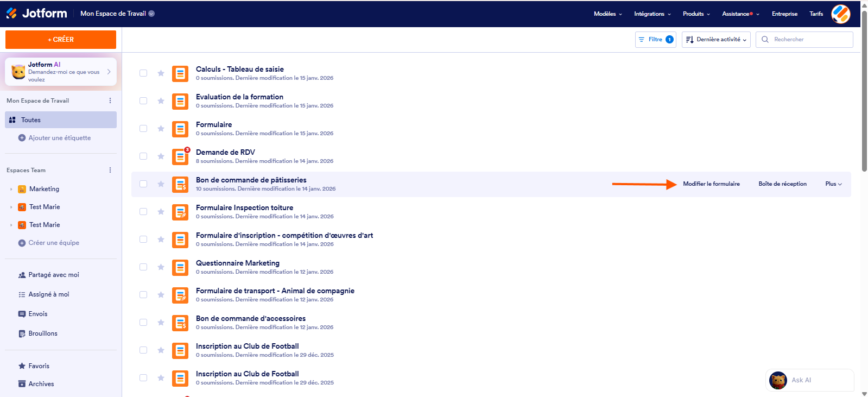The image size is (868, 397).
Task: Click the Filtre button
Action: 655,40
